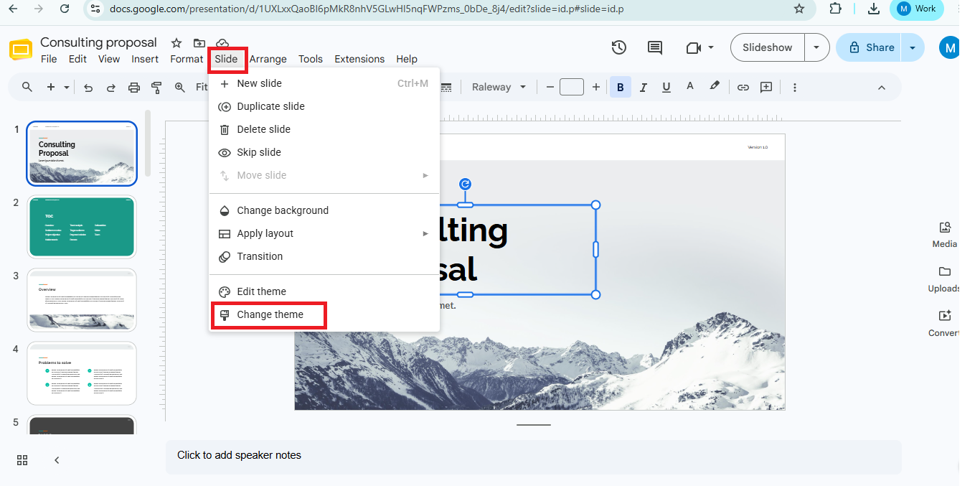
Task: Open the comments icon
Action: (x=654, y=47)
